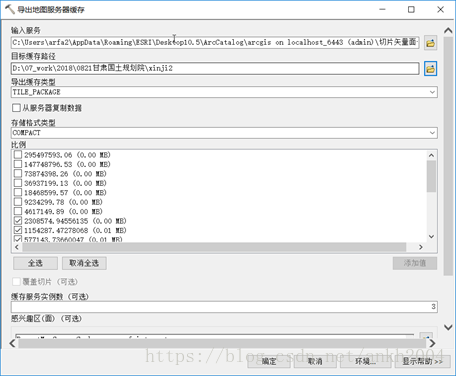Check the 36937199.13 scale checkbox
The image size is (456, 376).
click(18, 183)
